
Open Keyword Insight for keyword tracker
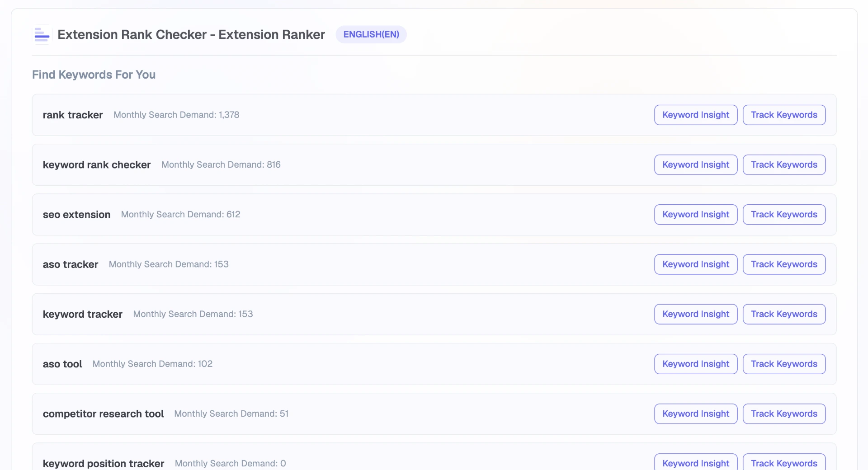pyautogui.click(x=696, y=314)
